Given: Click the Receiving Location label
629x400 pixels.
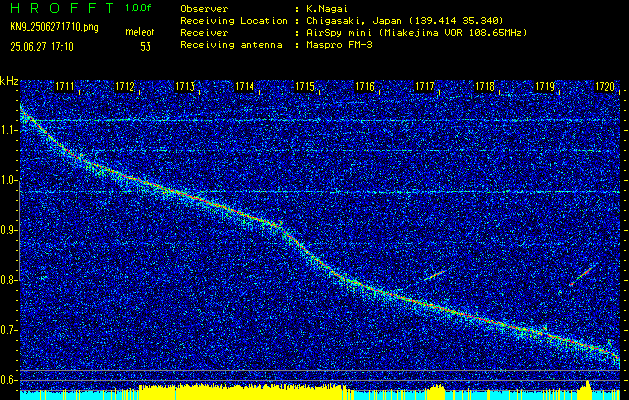Looking at the screenshot, I should tap(234, 20).
